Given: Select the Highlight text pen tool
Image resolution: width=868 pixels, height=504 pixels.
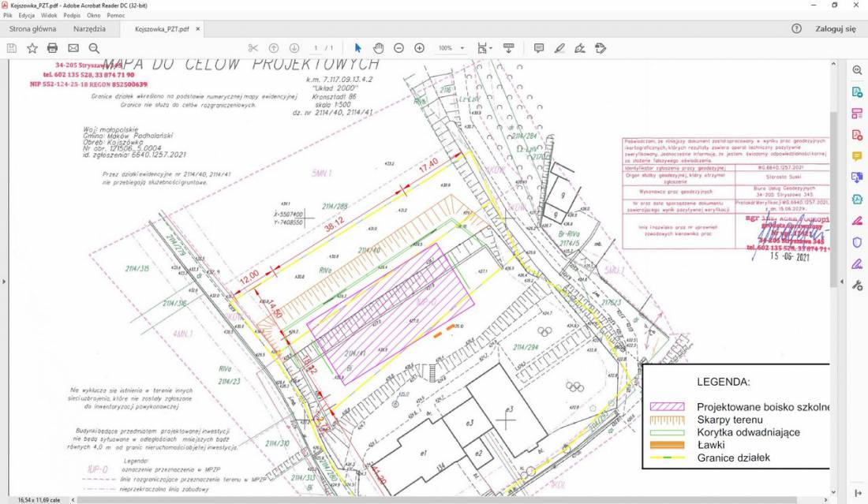Looking at the screenshot, I should click(559, 48).
